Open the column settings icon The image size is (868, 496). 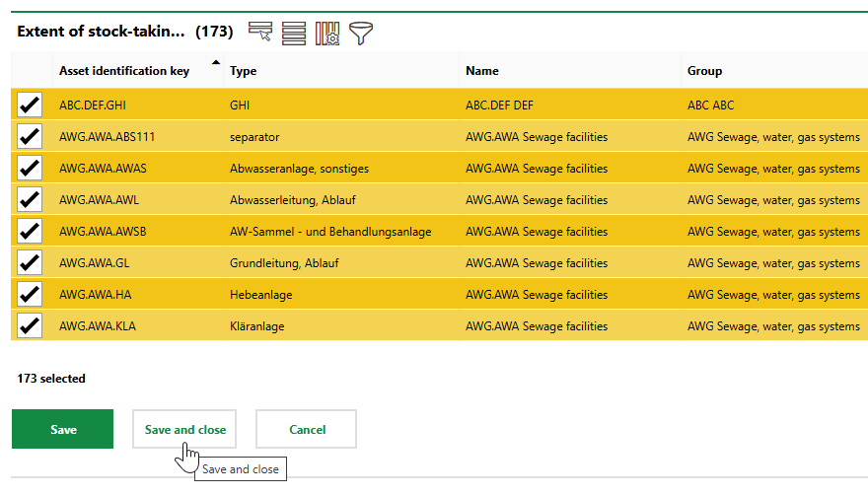pyautogui.click(x=327, y=34)
